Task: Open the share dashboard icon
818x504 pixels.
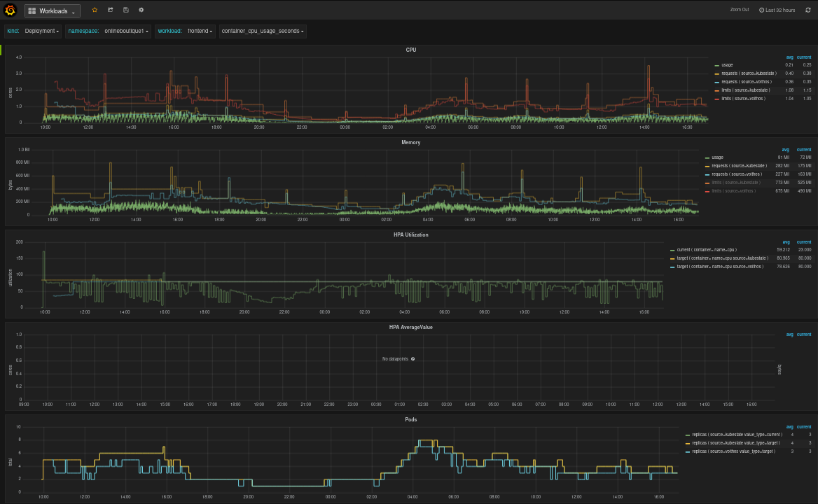Action: pos(110,10)
